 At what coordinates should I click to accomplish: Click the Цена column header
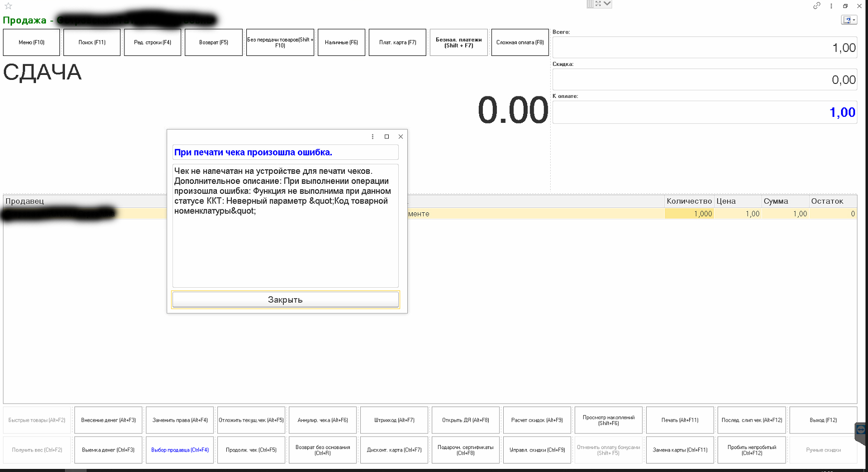click(x=738, y=201)
